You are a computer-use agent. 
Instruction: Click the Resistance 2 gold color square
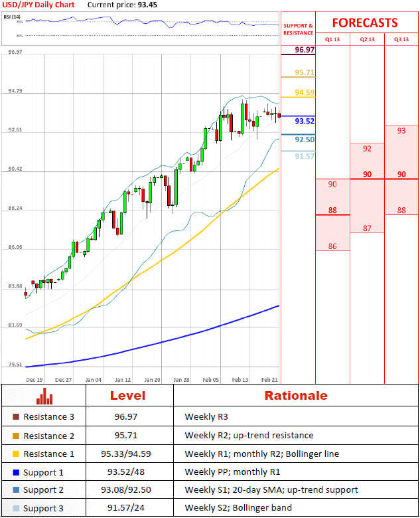(16, 436)
